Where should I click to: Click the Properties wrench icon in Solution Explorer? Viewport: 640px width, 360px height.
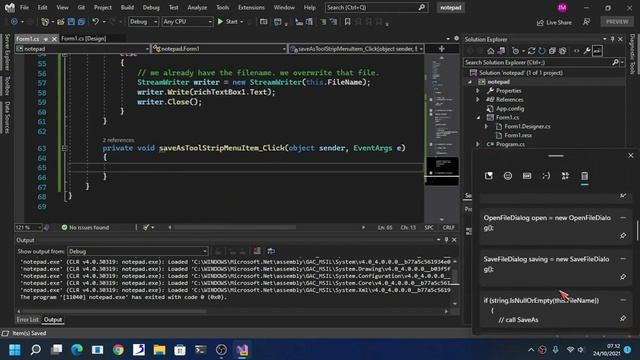[x=587, y=51]
